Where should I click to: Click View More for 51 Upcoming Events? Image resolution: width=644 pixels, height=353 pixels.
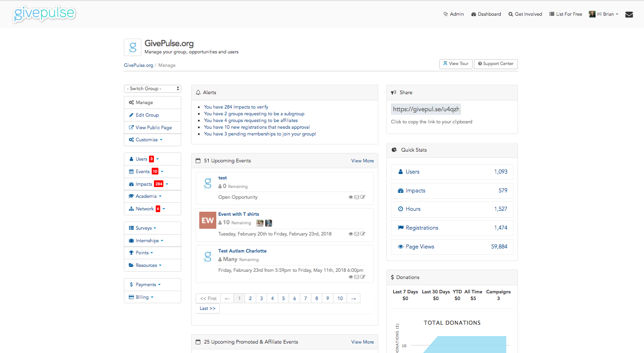click(x=362, y=161)
